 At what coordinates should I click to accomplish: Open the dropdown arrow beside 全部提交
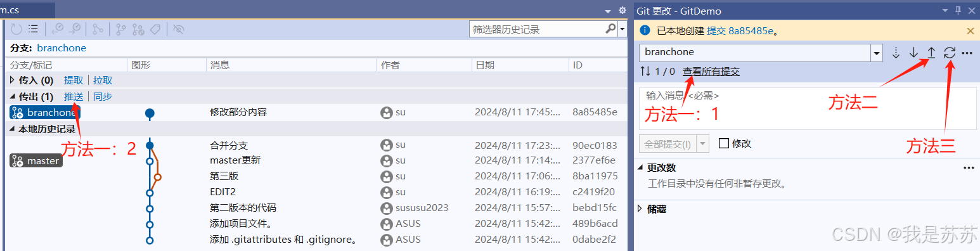[x=702, y=143]
